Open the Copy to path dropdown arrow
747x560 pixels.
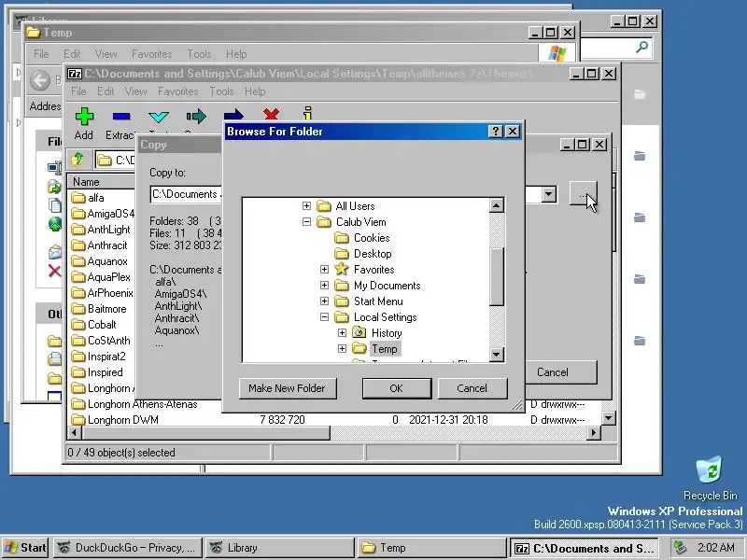tap(549, 194)
